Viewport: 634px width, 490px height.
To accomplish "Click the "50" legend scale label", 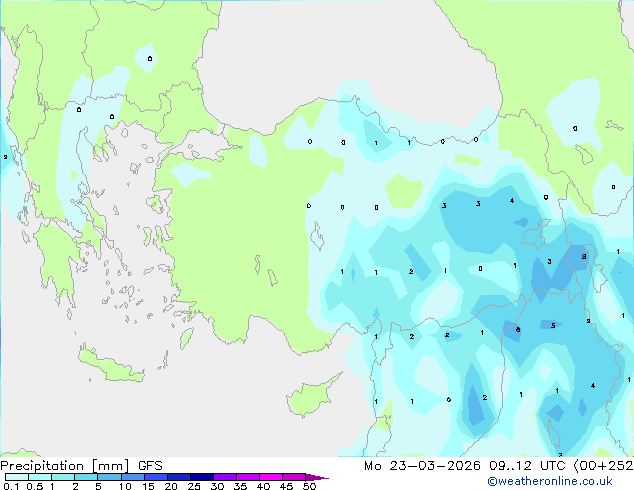I will 309,486.
